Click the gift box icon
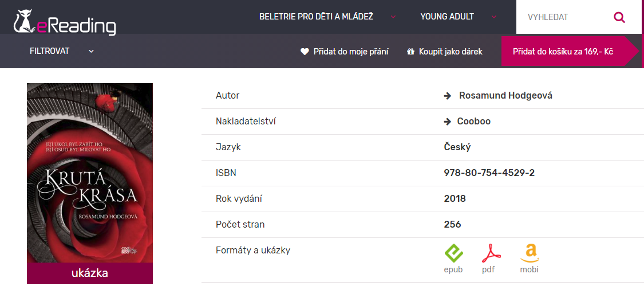The width and height of the screenshot is (644, 301). 410,52
